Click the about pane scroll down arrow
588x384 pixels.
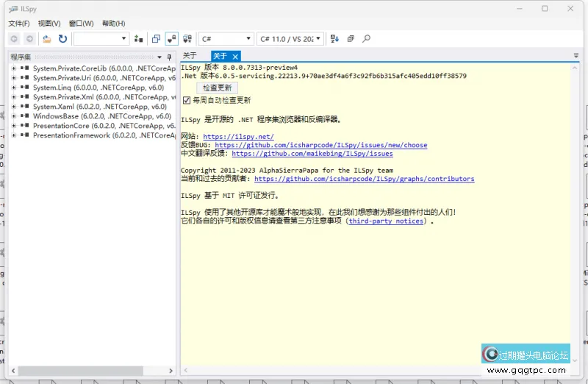click(x=575, y=360)
